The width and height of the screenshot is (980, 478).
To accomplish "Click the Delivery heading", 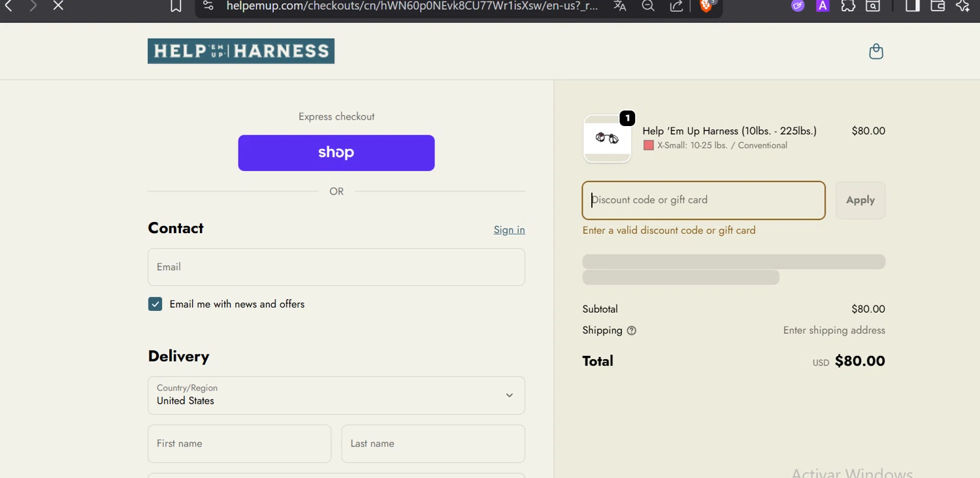I will 178,357.
